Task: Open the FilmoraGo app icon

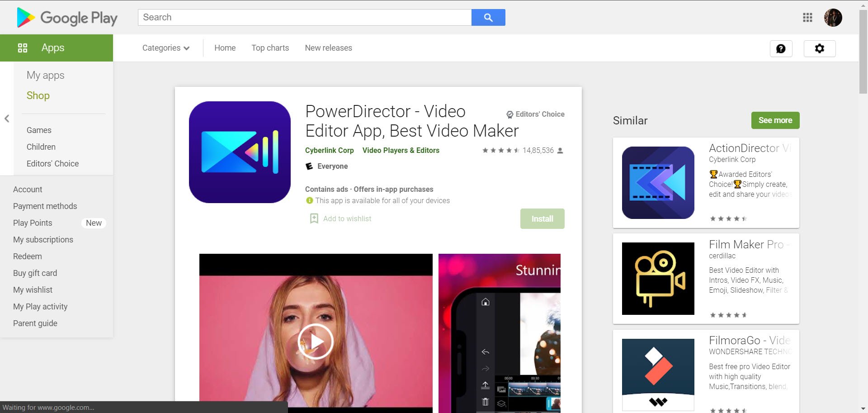Action: point(658,375)
